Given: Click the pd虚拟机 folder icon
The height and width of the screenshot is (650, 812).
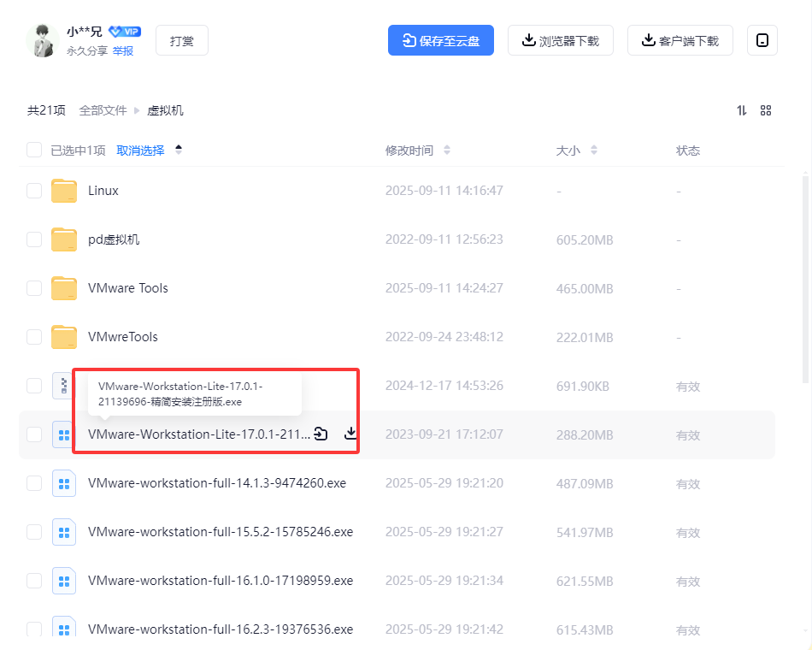Looking at the screenshot, I should pyautogui.click(x=64, y=239).
